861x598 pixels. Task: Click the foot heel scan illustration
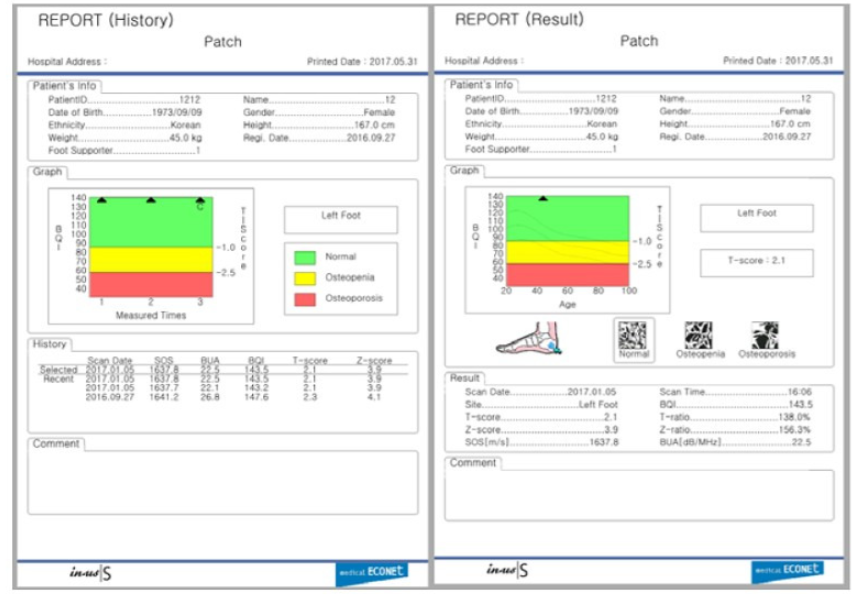[x=531, y=340]
